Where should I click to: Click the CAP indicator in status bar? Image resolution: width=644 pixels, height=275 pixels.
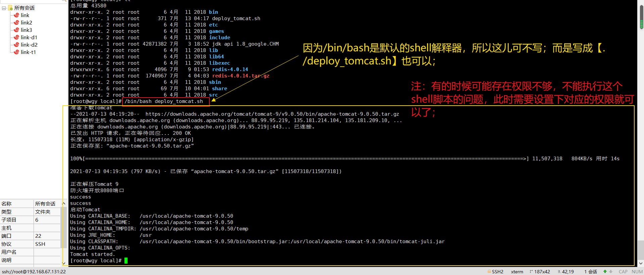click(x=623, y=272)
